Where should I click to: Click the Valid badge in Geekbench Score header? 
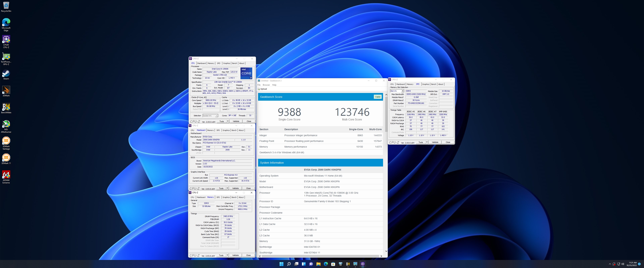pos(378,97)
